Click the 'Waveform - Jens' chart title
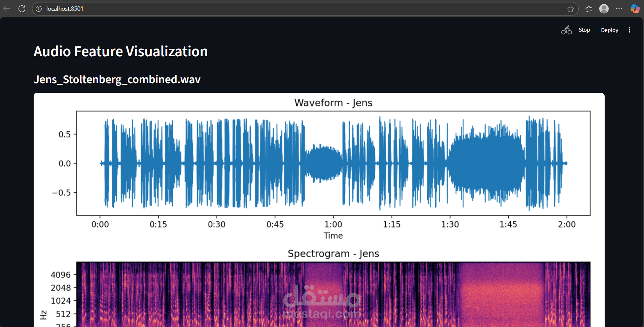The width and height of the screenshot is (644, 327). [x=333, y=103]
